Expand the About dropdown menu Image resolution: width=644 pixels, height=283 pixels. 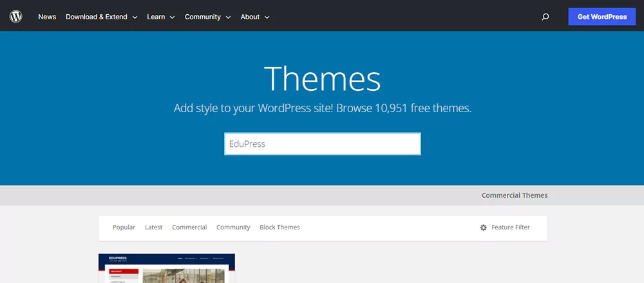255,17
